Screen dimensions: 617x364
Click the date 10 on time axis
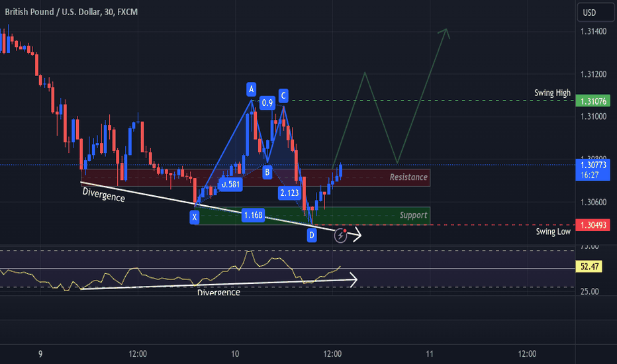(235, 354)
